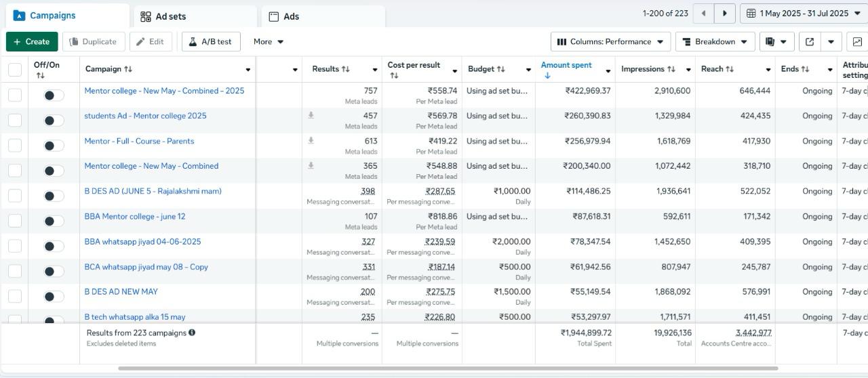The image size is (868, 378).
Task: Open campaign students Ad - Mentor college 2025
Action: pyautogui.click(x=145, y=116)
